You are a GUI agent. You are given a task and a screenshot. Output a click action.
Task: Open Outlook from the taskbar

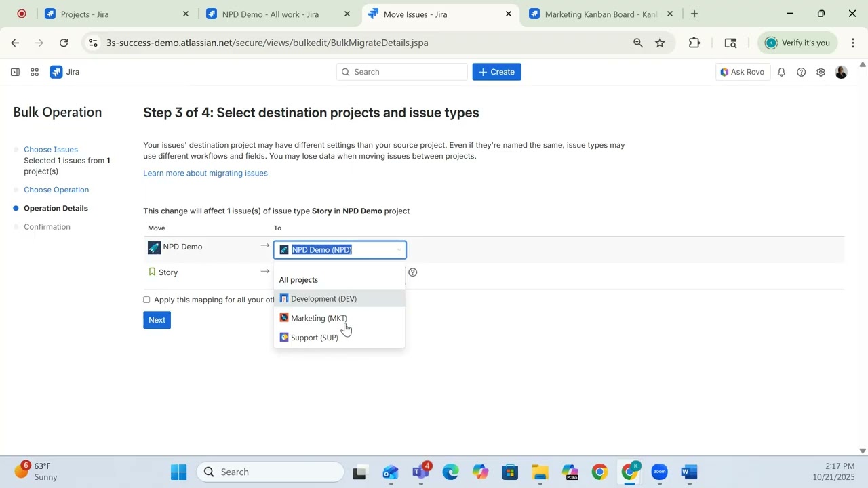390,472
